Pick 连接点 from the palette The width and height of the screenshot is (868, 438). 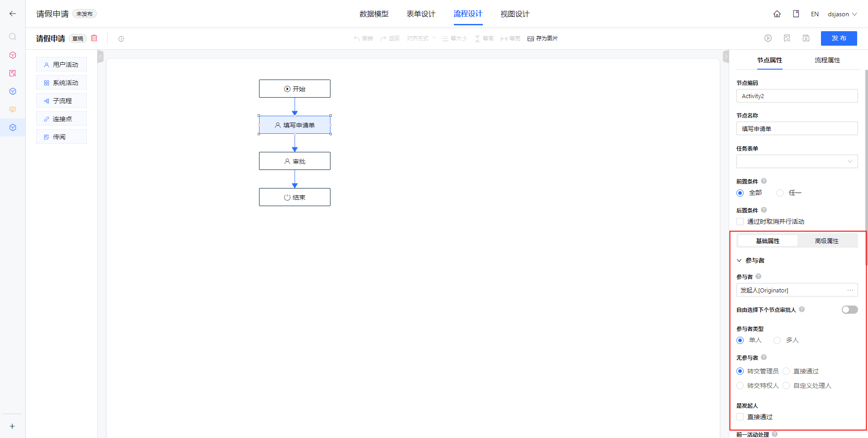click(x=61, y=118)
